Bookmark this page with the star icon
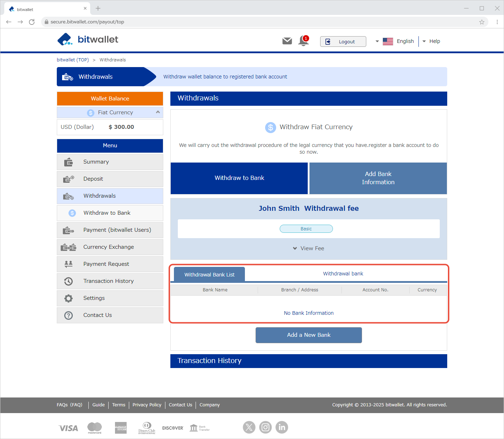 [x=482, y=22]
